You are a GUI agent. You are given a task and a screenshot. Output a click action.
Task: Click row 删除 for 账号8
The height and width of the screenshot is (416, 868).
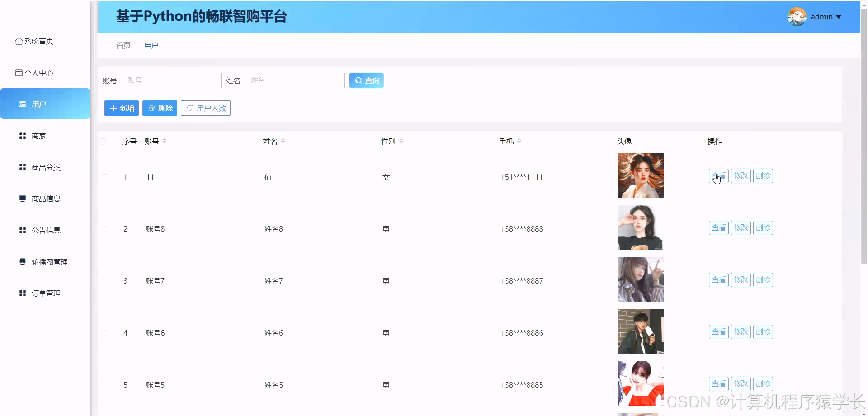763,228
